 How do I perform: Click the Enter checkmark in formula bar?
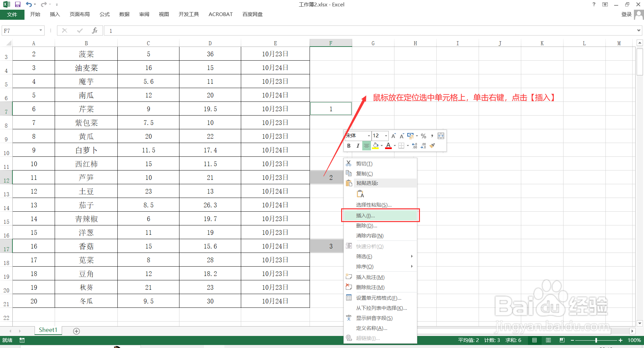tap(80, 30)
